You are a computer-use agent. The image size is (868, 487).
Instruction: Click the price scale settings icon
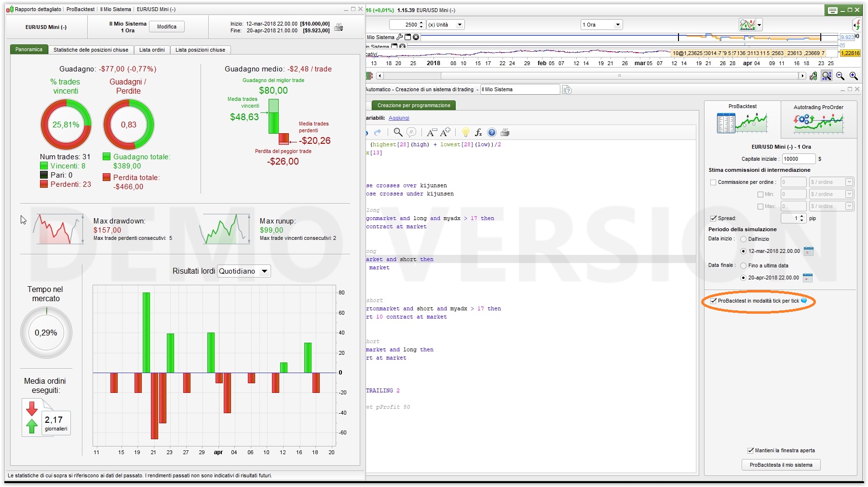[813, 76]
